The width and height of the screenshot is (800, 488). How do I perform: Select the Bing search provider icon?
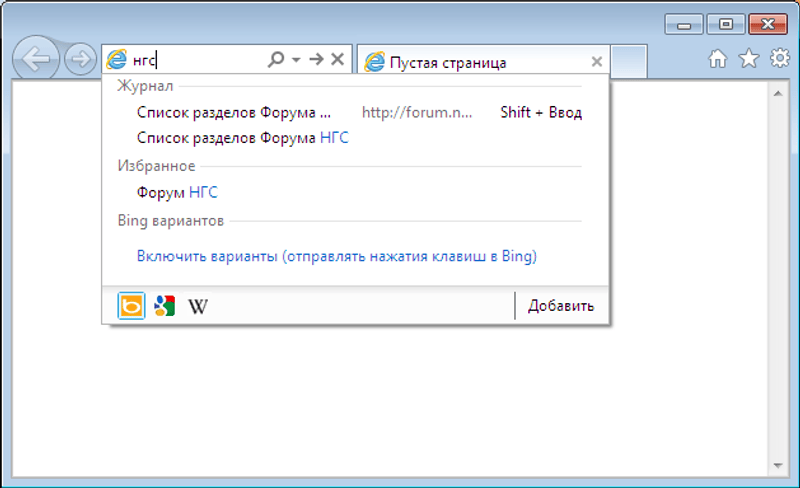click(131, 306)
